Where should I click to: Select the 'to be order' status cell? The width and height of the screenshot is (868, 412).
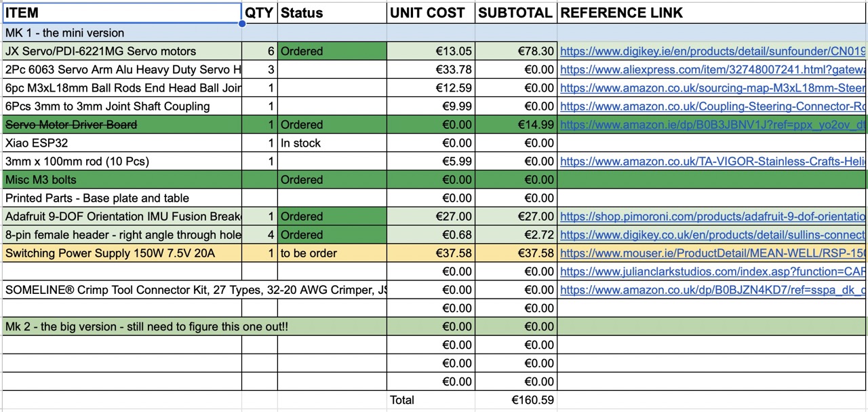coord(332,253)
